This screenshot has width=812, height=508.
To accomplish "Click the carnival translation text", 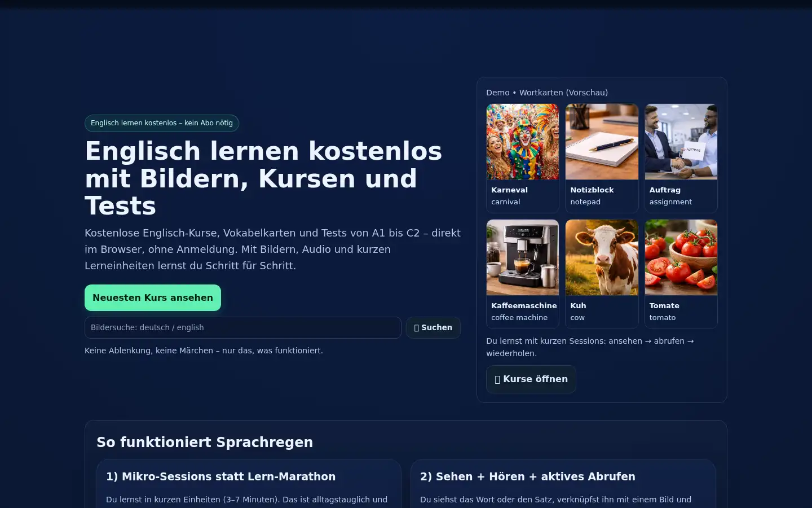I will [506, 202].
